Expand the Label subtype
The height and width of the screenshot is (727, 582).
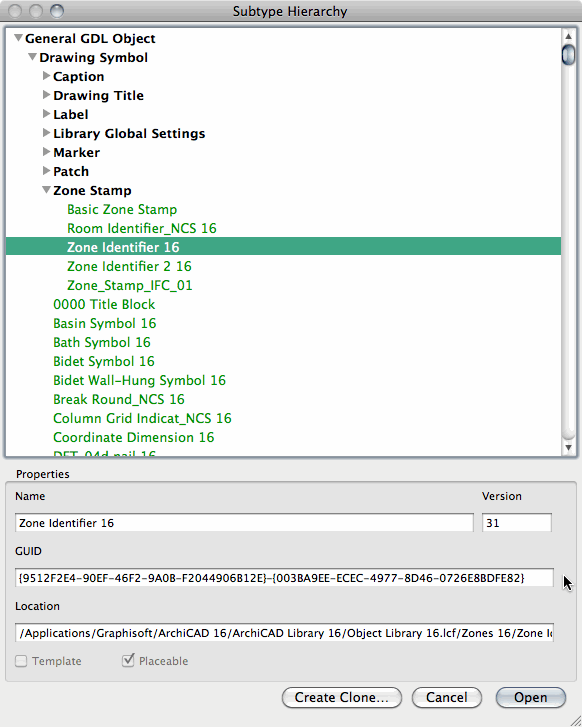tap(46, 114)
